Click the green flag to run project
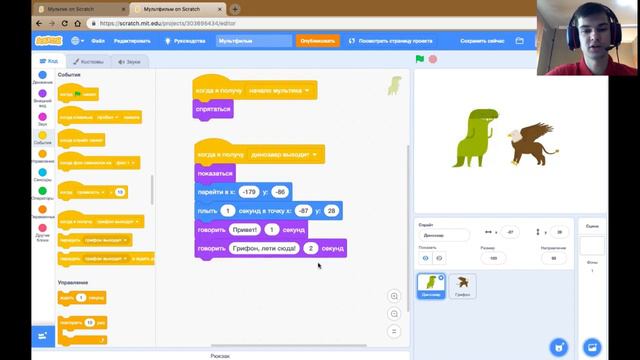 [420, 59]
